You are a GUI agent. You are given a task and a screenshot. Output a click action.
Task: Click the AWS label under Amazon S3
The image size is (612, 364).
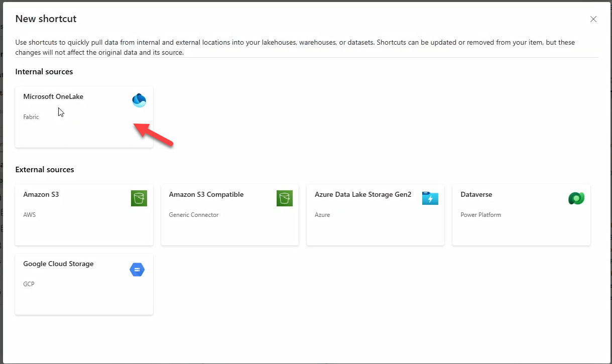point(30,215)
